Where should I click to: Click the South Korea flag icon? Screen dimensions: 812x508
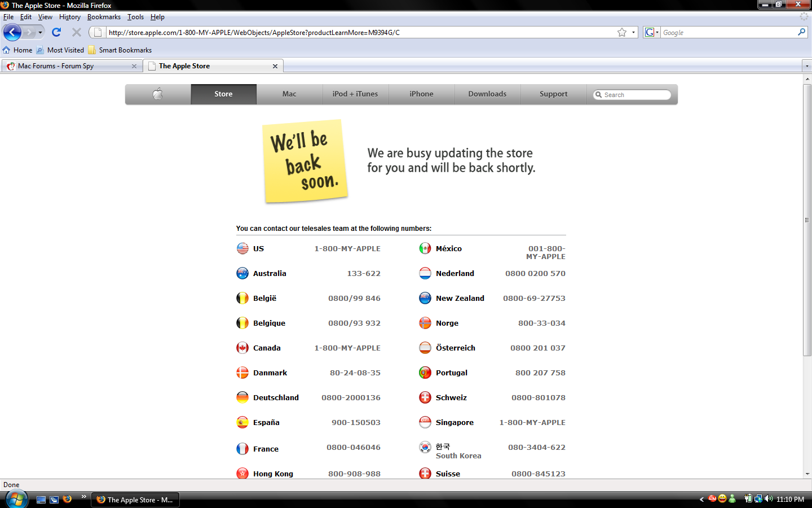pyautogui.click(x=425, y=447)
